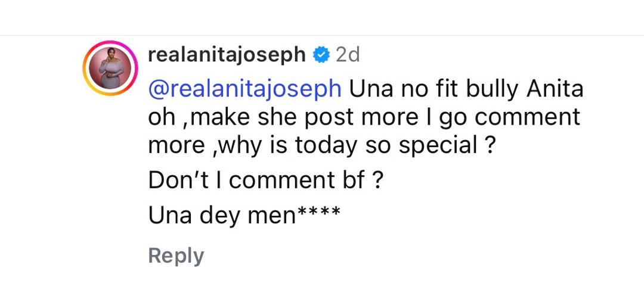Click the line "Una dey men****"

244,215
